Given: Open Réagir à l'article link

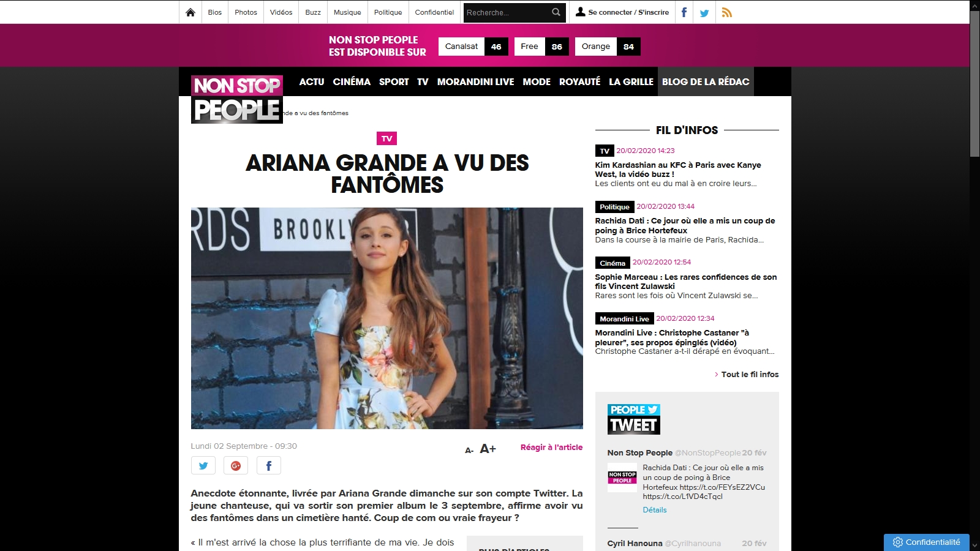Looking at the screenshot, I should pyautogui.click(x=551, y=448).
